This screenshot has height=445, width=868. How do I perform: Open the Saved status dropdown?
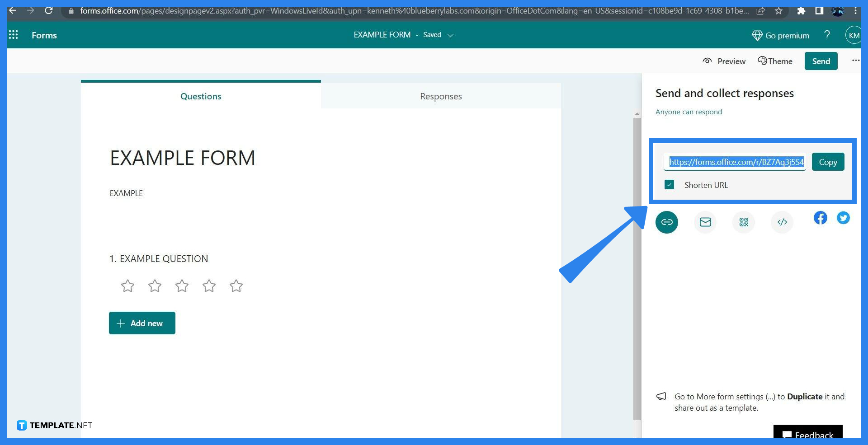pos(450,35)
